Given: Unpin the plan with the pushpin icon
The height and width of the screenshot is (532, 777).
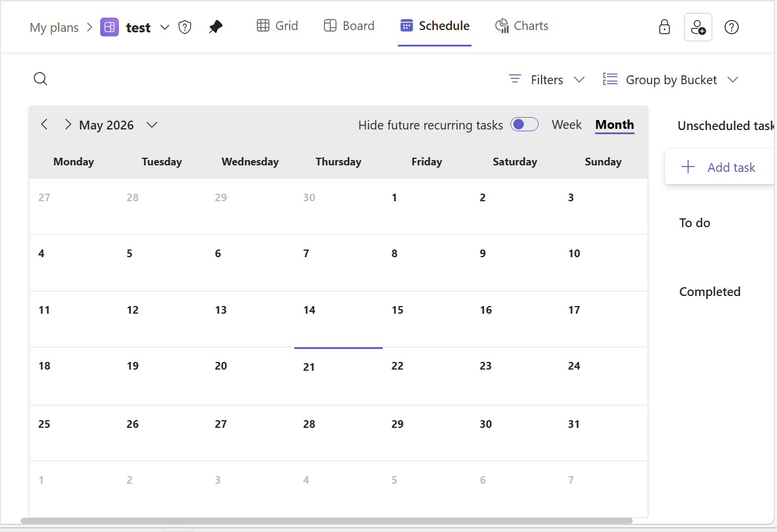Looking at the screenshot, I should coord(215,27).
